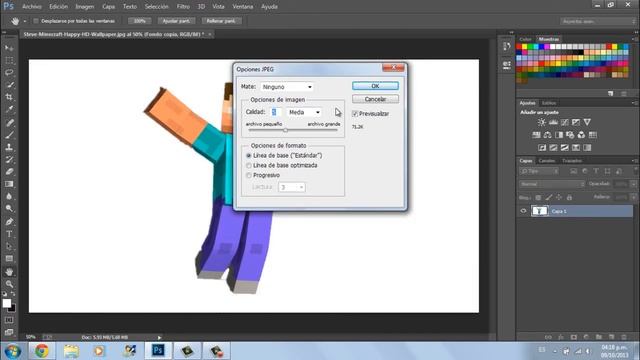Select the Capa 1 layer thumbnail

tap(539, 211)
